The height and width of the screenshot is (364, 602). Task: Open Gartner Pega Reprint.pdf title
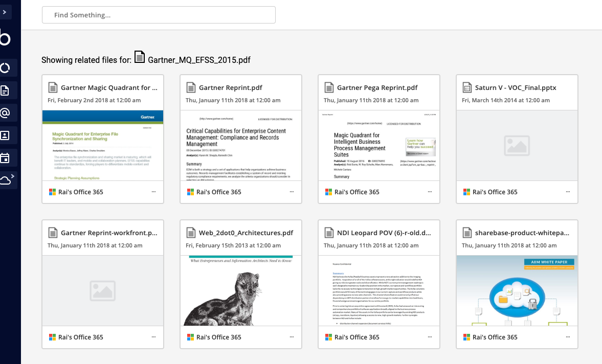coord(377,88)
